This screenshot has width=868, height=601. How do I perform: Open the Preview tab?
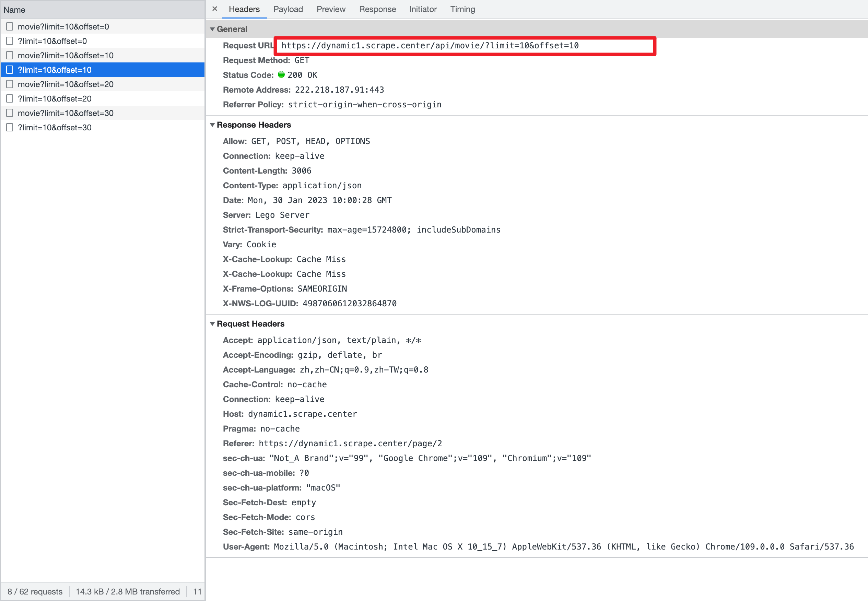[331, 9]
